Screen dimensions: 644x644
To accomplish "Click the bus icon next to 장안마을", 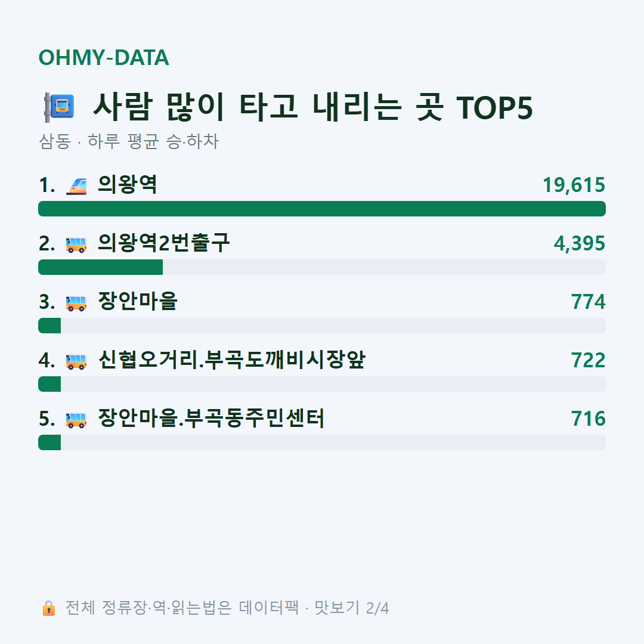I will coord(76,303).
